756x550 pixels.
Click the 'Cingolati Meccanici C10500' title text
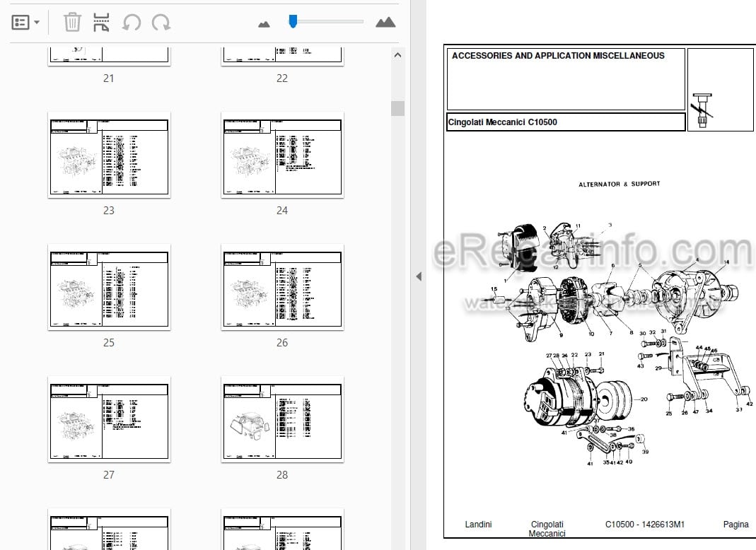tap(502, 122)
